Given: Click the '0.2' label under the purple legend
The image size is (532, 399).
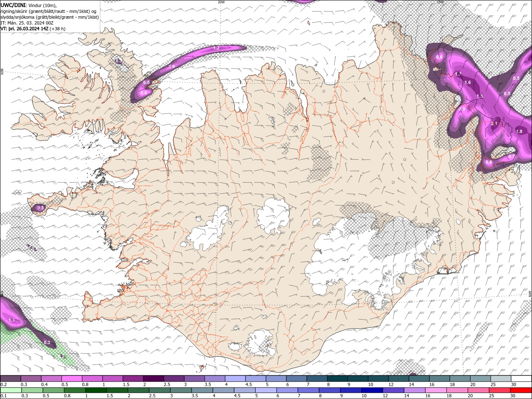Looking at the screenshot, I should [x=4, y=384].
